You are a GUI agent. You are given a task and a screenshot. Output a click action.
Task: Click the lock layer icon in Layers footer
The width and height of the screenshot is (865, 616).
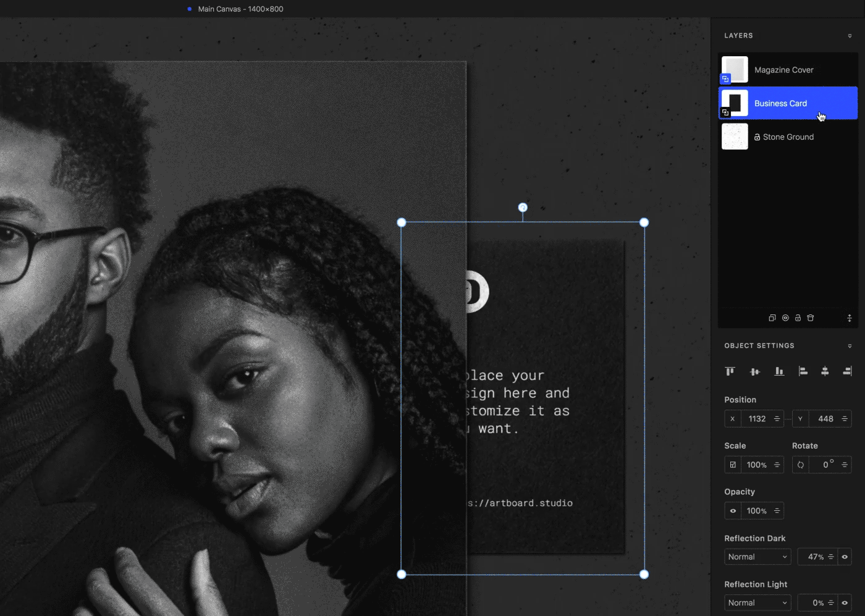point(798,318)
